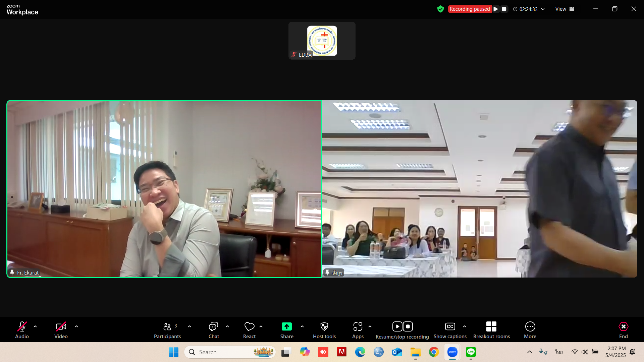The image size is (644, 362).
Task: Click the React heart icon
Action: tap(249, 326)
